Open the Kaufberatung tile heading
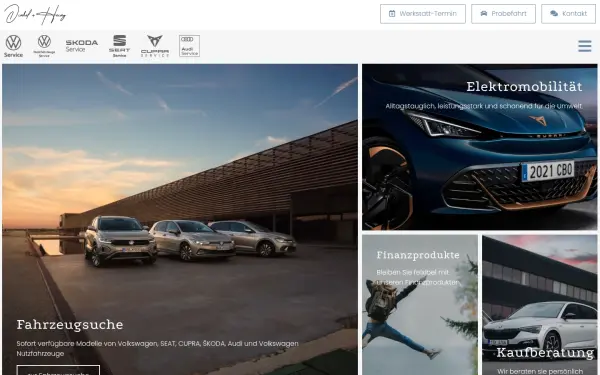This screenshot has height=375, width=600. click(545, 352)
